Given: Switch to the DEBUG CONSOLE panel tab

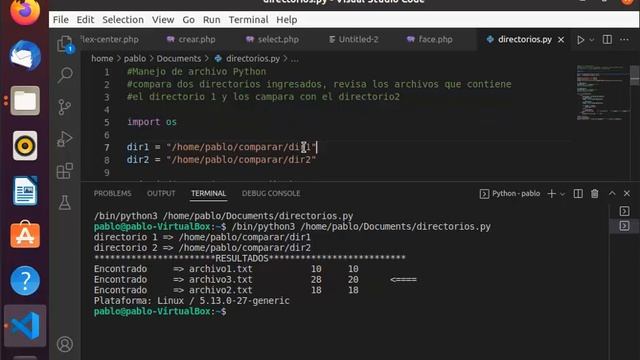Looking at the screenshot, I should coord(271,193).
